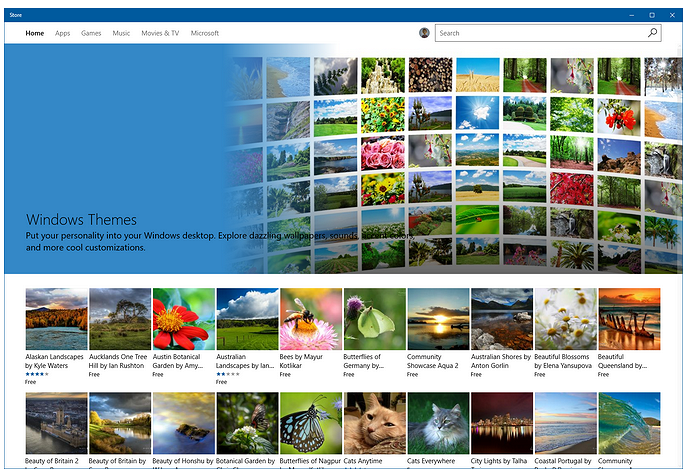The height and width of the screenshot is (475, 689).
Task: Select the Microsoft tab
Action: tap(205, 33)
